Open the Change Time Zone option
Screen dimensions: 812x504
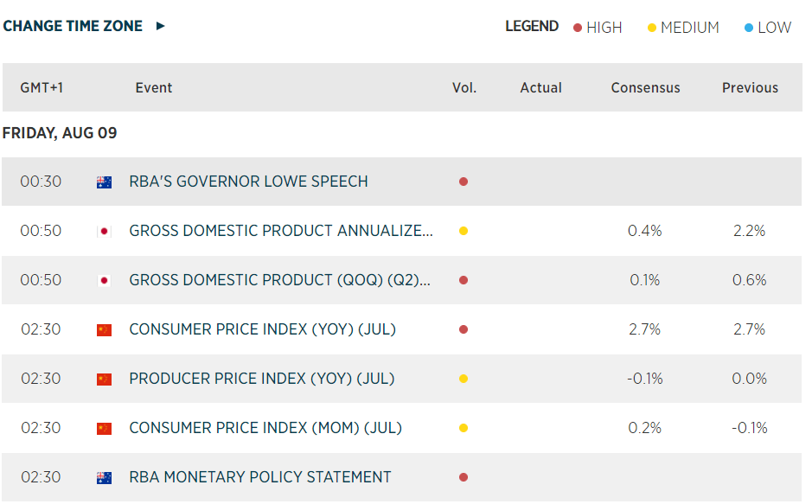point(73,26)
